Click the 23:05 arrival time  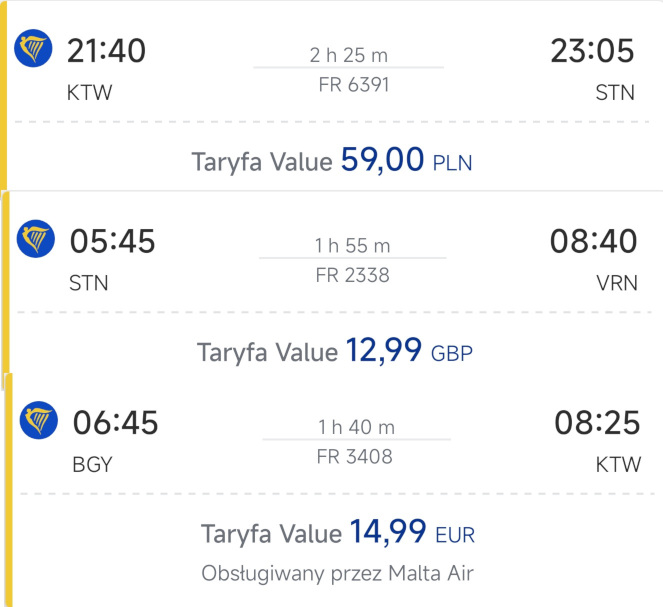(x=592, y=51)
